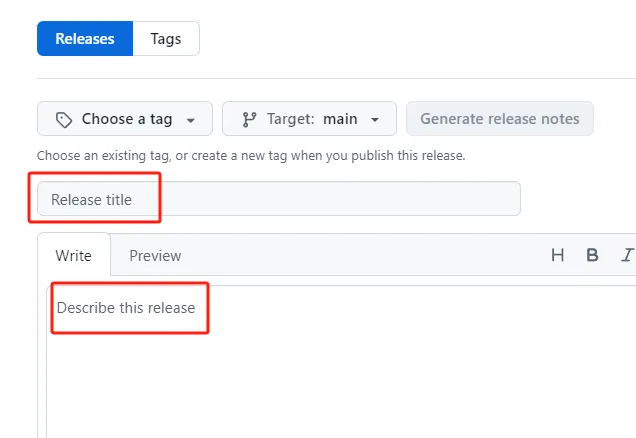Click the 'Target:' label in branch button
This screenshot has height=438, width=636.
pos(291,119)
